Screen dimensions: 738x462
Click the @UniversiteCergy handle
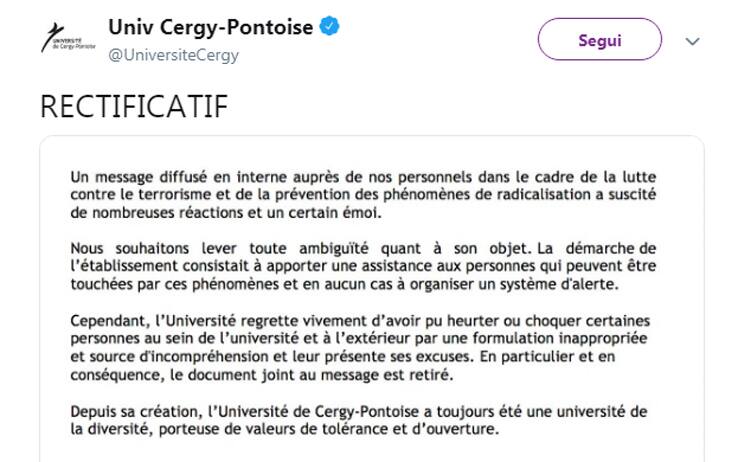(173, 55)
